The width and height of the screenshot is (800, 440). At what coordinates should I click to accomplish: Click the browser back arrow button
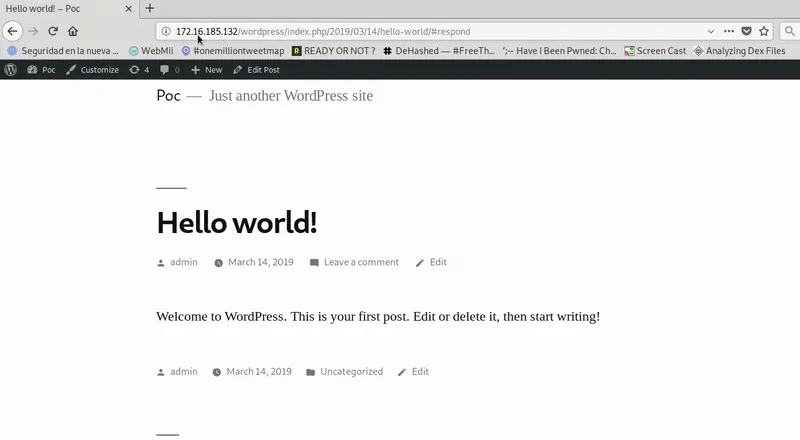pyautogui.click(x=13, y=31)
